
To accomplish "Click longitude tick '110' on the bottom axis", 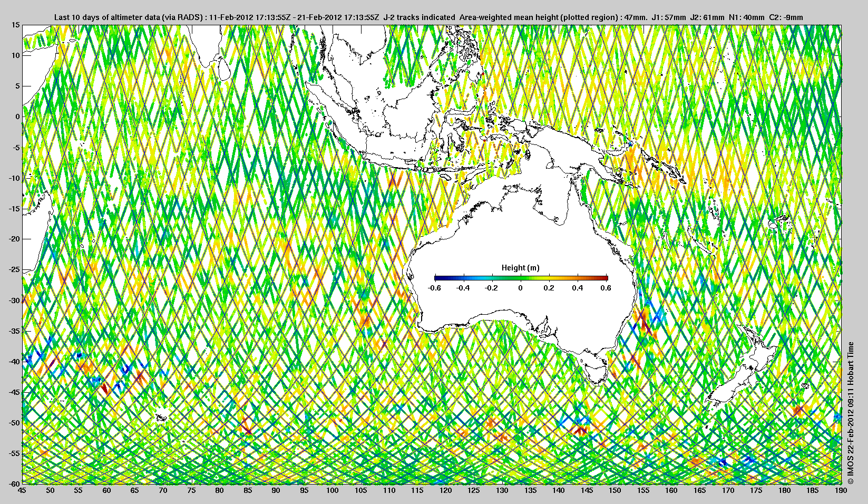I will (x=389, y=490).
